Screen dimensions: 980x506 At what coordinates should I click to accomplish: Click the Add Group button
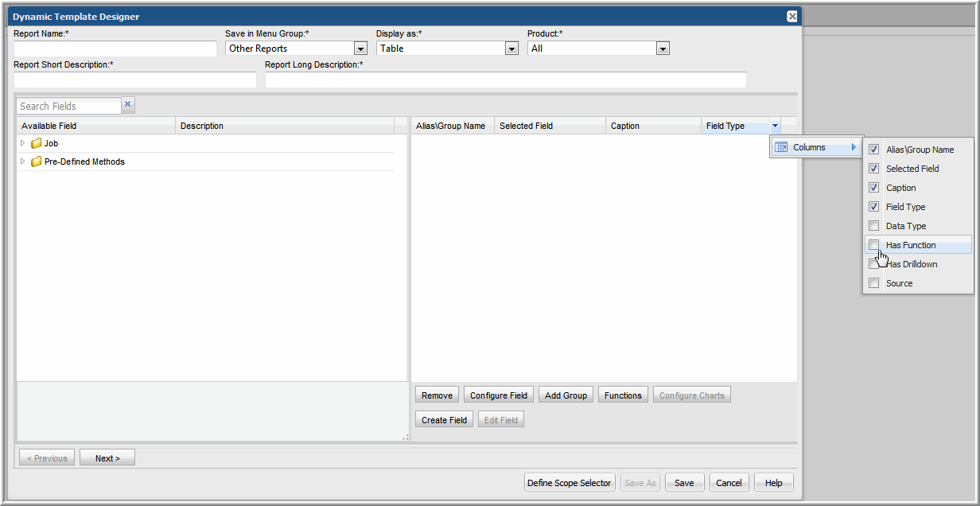click(566, 395)
